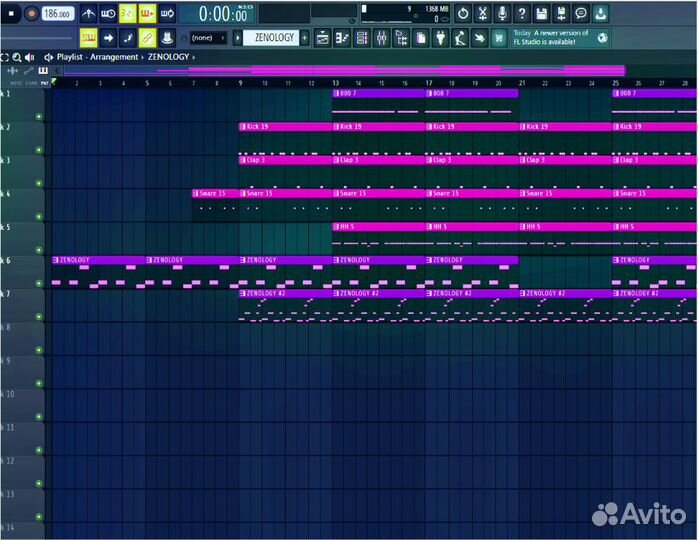Toggle typing keyboard to piano icon
The height and width of the screenshot is (540, 698).
pos(88,38)
